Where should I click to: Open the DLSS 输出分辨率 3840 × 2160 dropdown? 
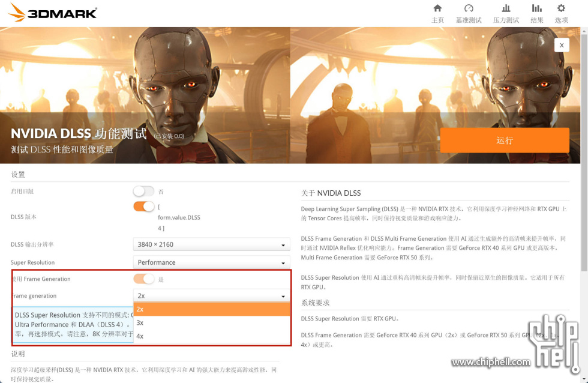(x=211, y=244)
